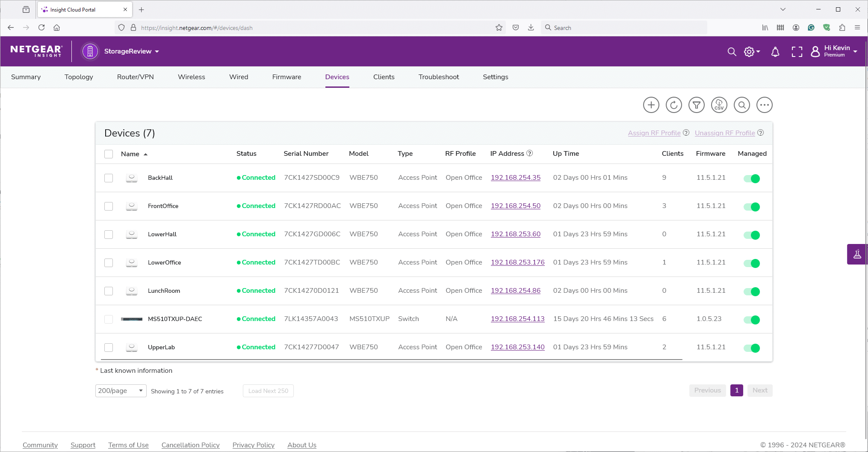Image resolution: width=868 pixels, height=452 pixels.
Task: Refresh the devices list icon
Action: [673, 105]
